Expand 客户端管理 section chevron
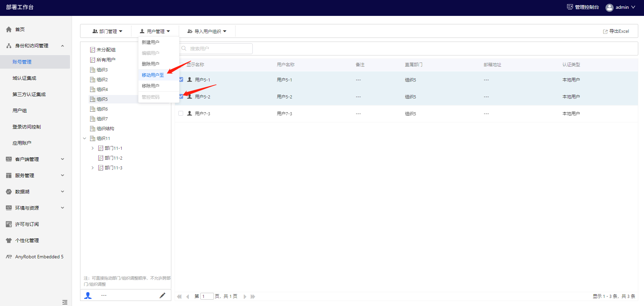This screenshot has width=644, height=306. (x=63, y=159)
